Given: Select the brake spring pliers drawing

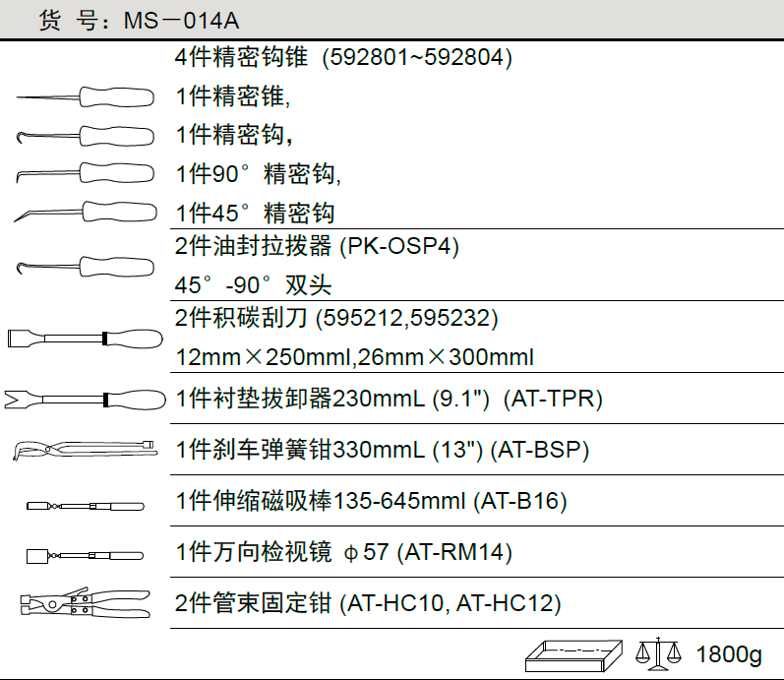Looking at the screenshot, I should [86, 451].
